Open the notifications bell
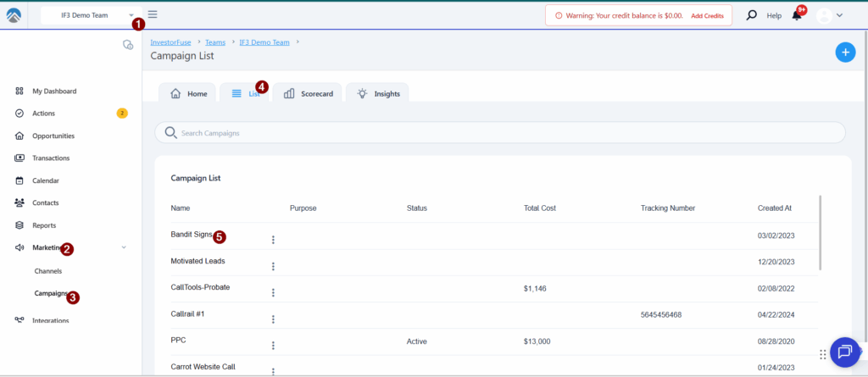This screenshot has height=377, width=868. coord(796,15)
